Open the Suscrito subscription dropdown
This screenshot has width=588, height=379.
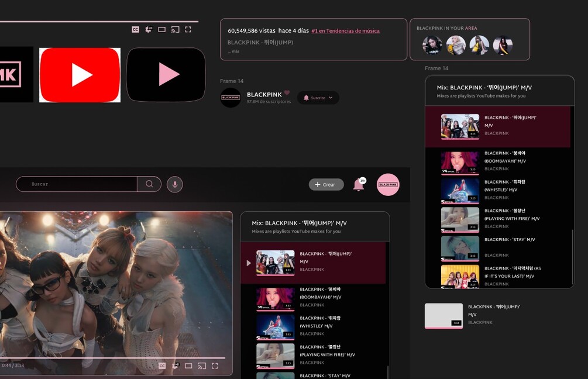318,98
